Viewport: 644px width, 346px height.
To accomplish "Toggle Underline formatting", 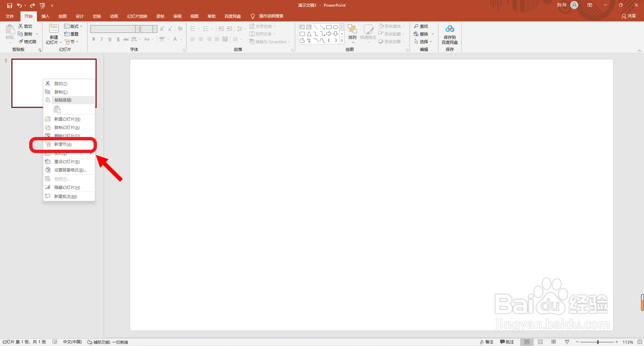I will coord(110,39).
